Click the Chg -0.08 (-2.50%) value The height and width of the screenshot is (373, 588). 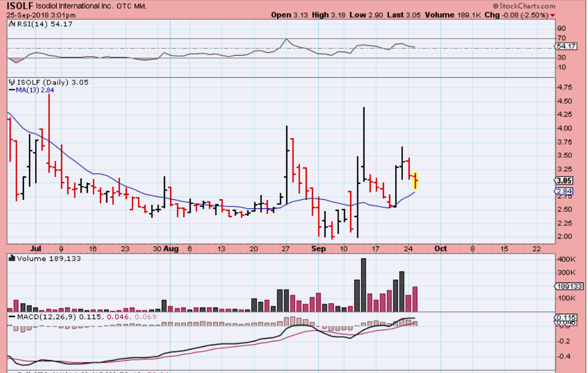[516, 15]
